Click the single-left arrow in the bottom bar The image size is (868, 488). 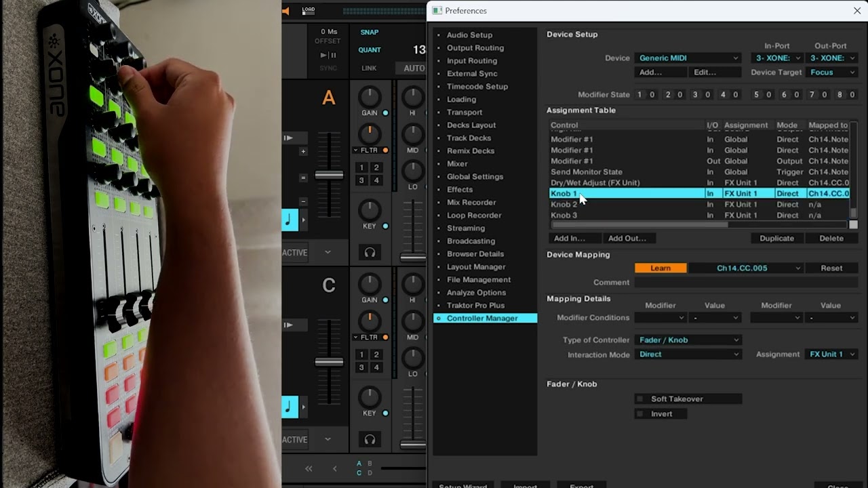[334, 468]
